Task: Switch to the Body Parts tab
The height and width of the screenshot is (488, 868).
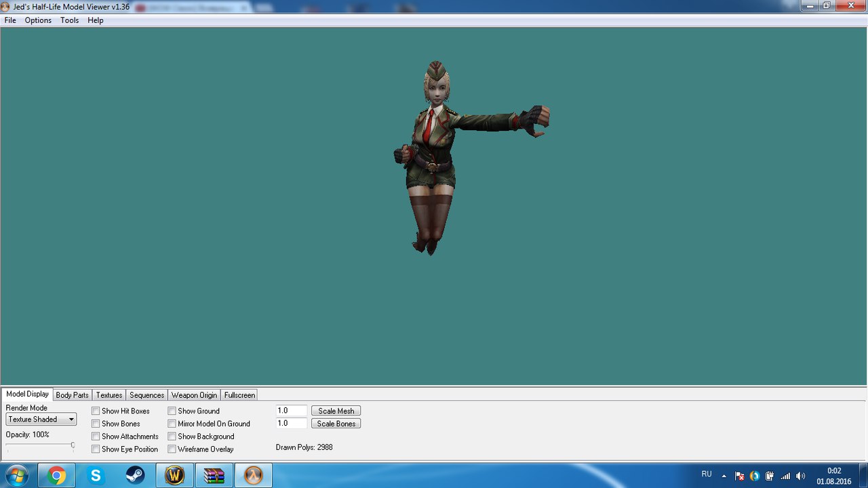Action: pos(73,395)
